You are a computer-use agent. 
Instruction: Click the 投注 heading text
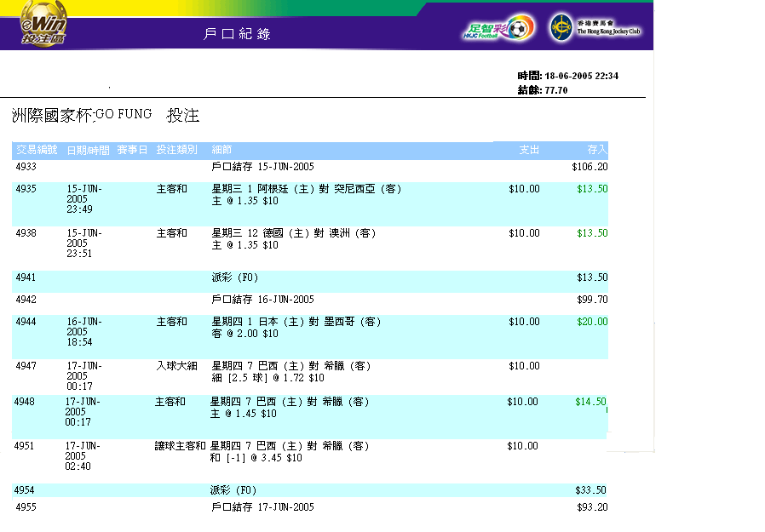183,116
